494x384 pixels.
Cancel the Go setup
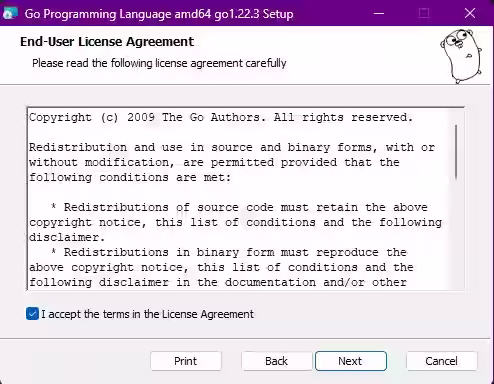pyautogui.click(x=441, y=361)
